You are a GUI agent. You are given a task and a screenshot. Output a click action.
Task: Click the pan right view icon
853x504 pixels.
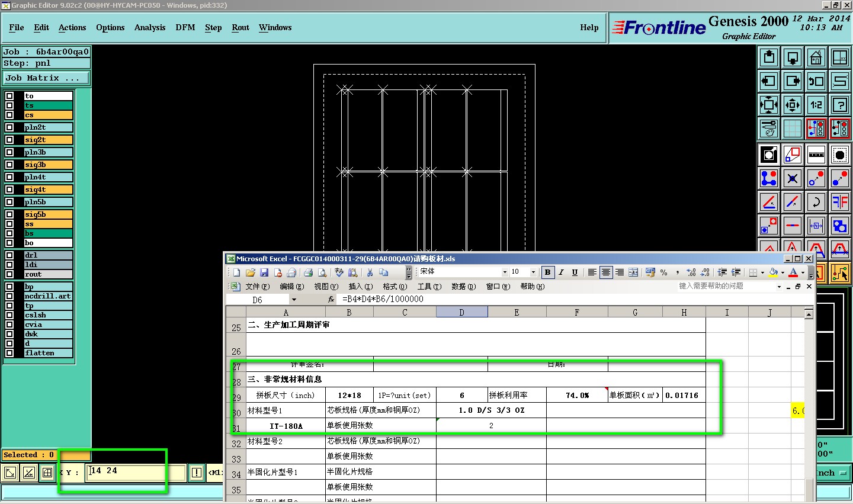pyautogui.click(x=793, y=81)
